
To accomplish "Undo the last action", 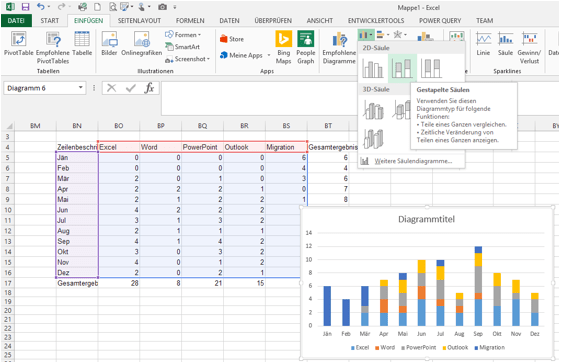I will point(40,7).
